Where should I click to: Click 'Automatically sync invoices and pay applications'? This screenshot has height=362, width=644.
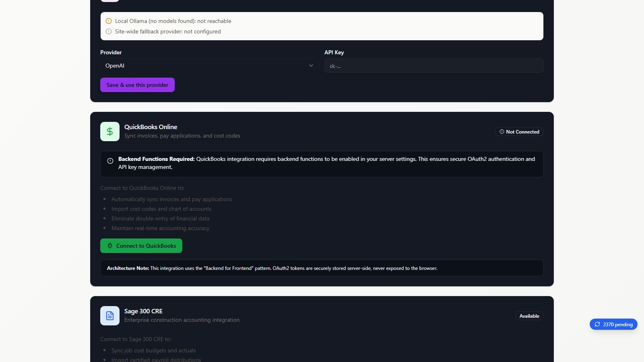(172, 199)
